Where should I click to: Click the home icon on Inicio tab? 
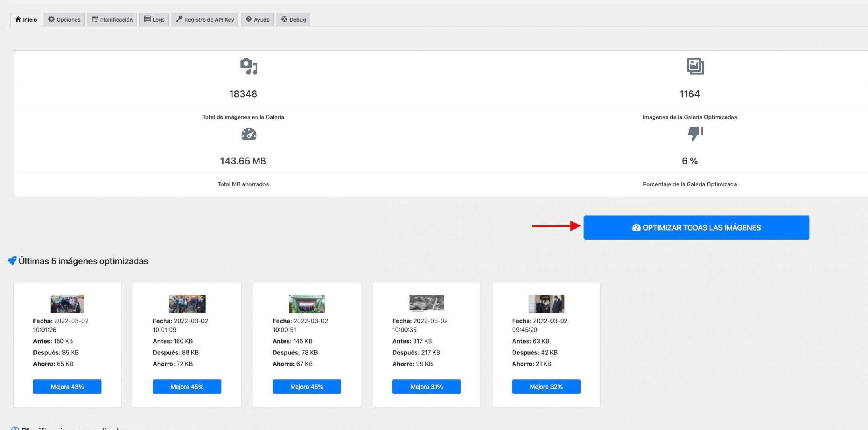(x=18, y=19)
